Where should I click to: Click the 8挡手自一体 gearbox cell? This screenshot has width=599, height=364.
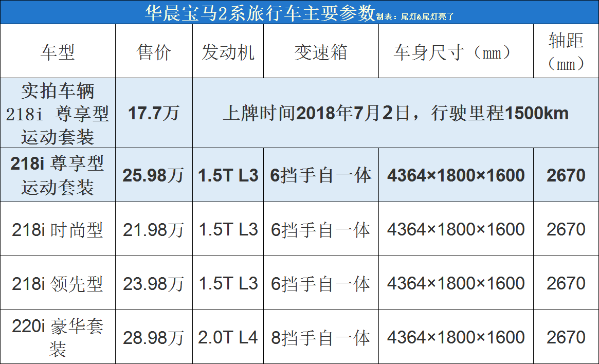point(321,338)
